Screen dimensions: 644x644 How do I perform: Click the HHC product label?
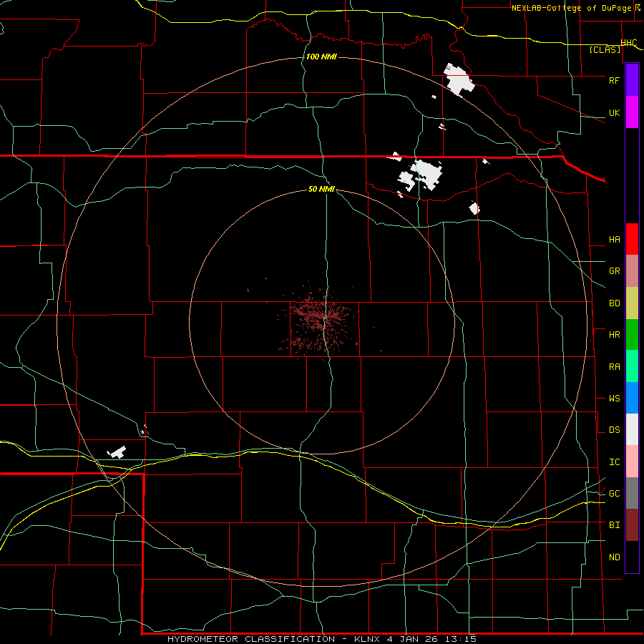point(629,43)
